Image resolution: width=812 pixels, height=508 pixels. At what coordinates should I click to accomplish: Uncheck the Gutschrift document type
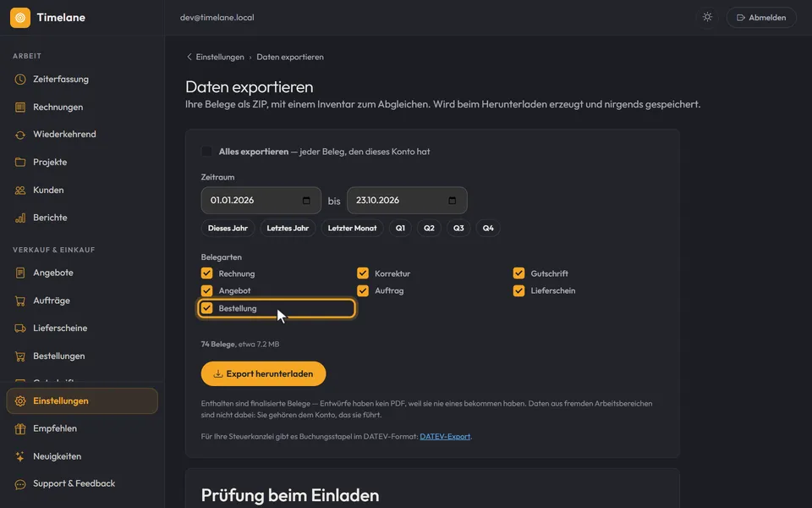click(518, 273)
